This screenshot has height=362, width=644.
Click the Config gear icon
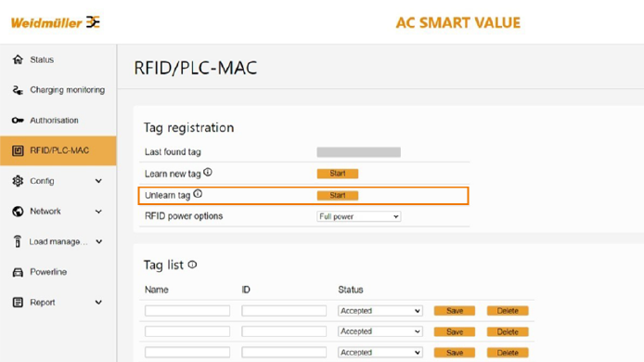(x=18, y=181)
